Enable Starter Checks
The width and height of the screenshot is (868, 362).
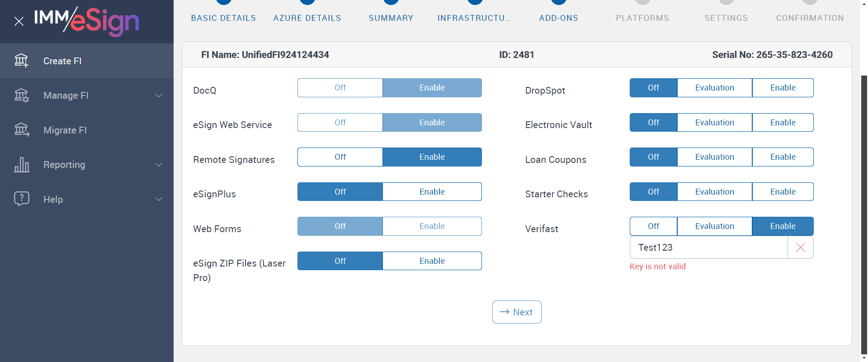tap(783, 192)
